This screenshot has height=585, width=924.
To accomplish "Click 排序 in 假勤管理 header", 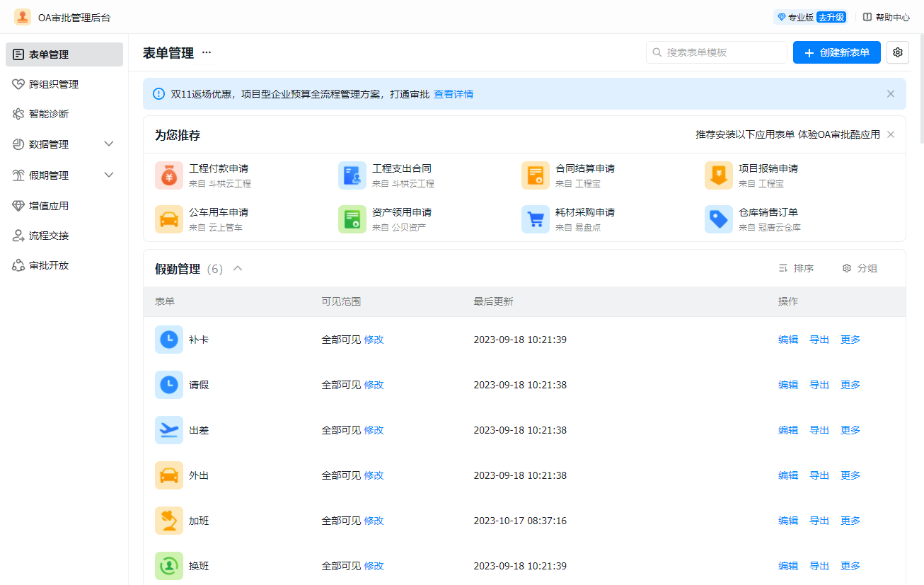I will [796, 268].
